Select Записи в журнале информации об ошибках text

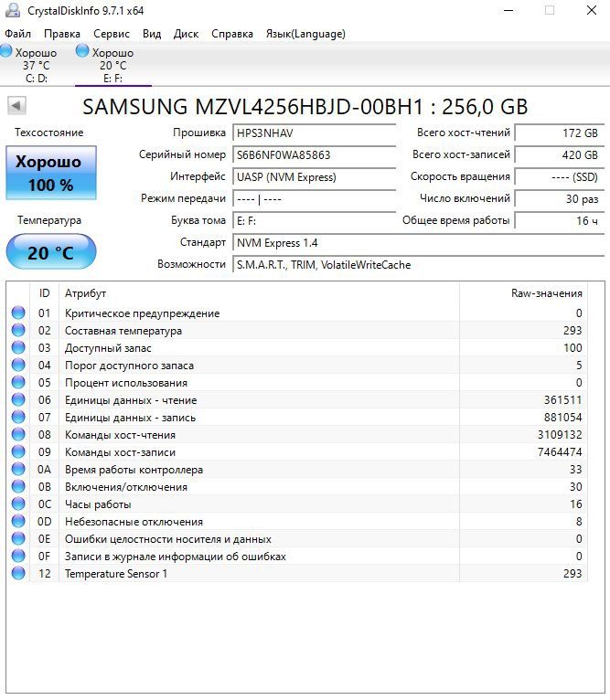pos(176,557)
